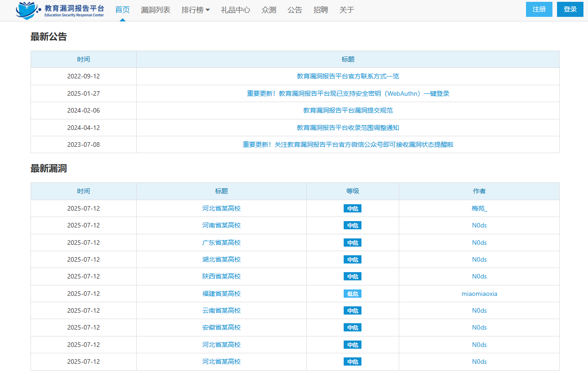The image size is (588, 377).
Task: Open author 梅苑_ profile link
Action: click(479, 208)
